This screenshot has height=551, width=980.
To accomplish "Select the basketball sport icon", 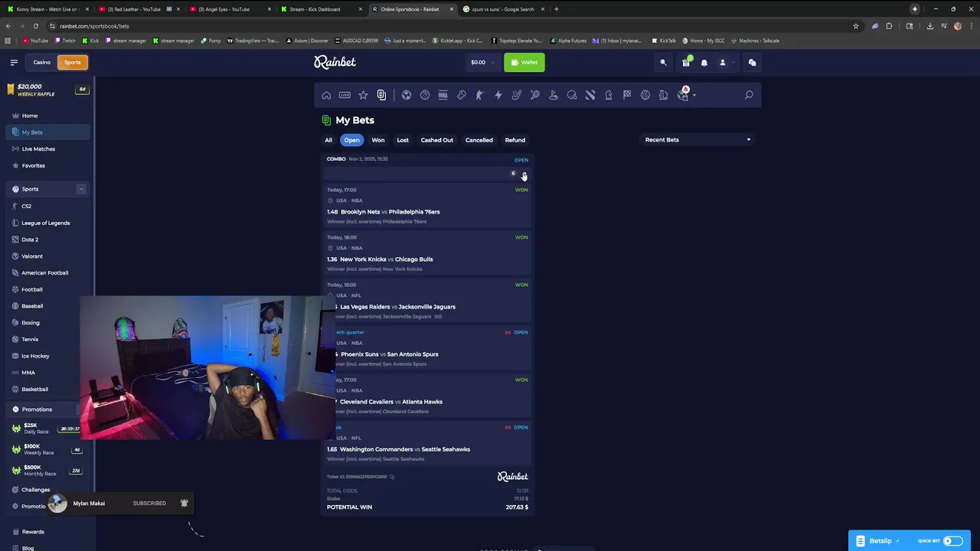I will pos(425,95).
